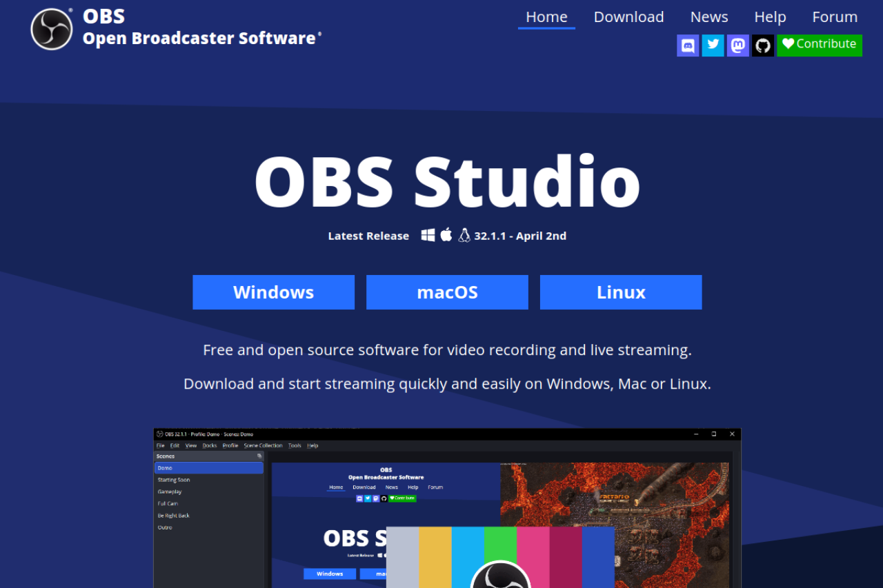Image resolution: width=883 pixels, height=588 pixels.
Task: Visit the Forum from the site navigation
Action: pos(835,17)
